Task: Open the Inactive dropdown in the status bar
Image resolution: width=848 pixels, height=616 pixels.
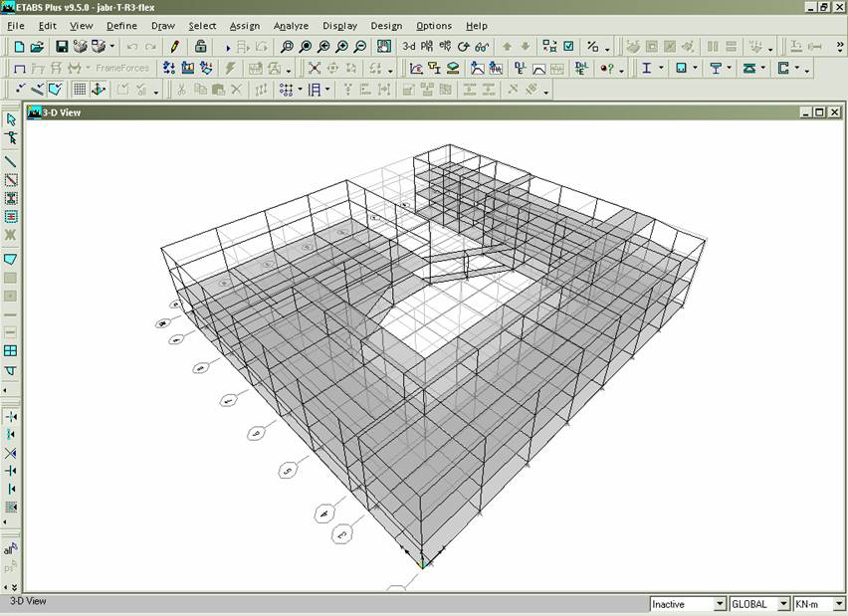Action: (x=720, y=604)
